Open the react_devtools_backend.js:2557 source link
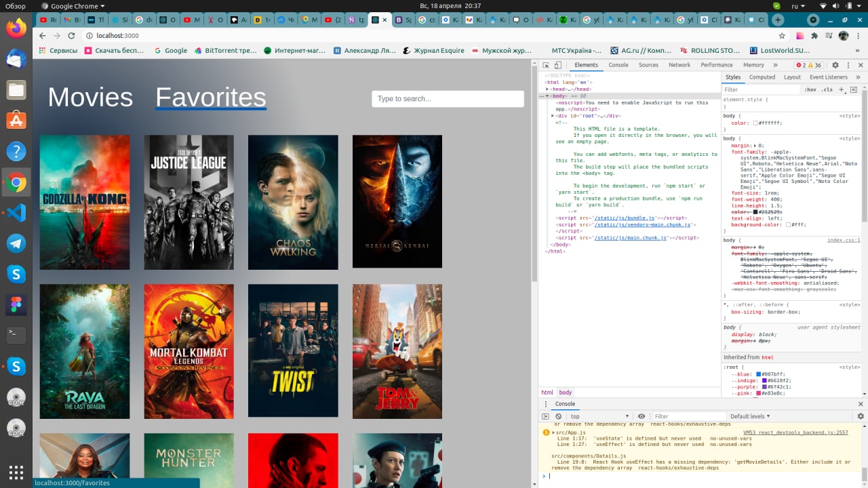This screenshot has height=488, width=868. coord(795,432)
